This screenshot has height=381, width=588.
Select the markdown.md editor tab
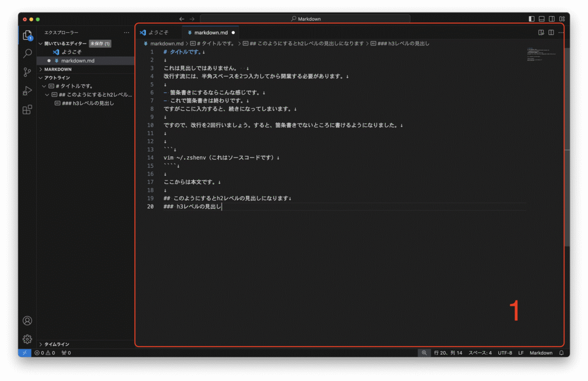pyautogui.click(x=211, y=33)
